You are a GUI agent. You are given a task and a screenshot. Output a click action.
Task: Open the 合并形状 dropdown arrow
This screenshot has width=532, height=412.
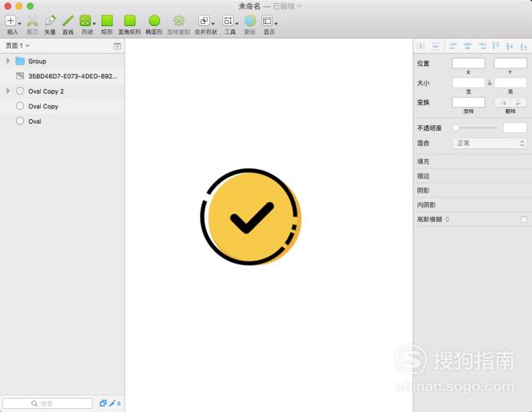(213, 23)
